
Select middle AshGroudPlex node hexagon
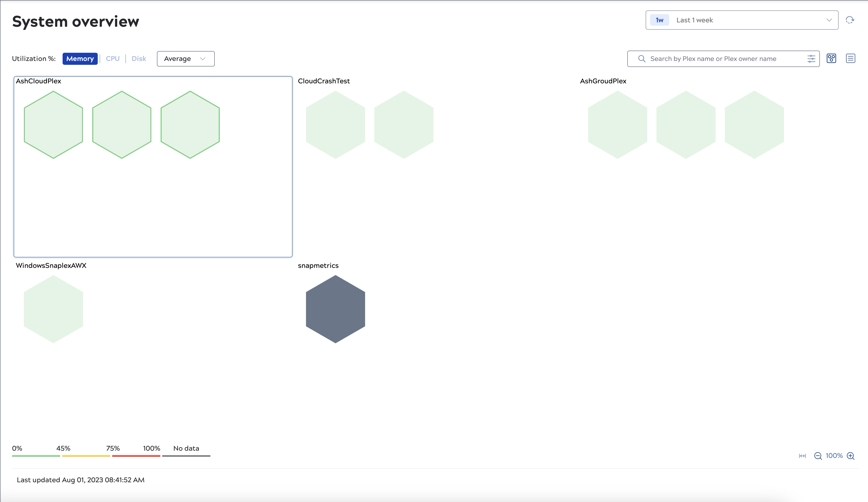(686, 125)
